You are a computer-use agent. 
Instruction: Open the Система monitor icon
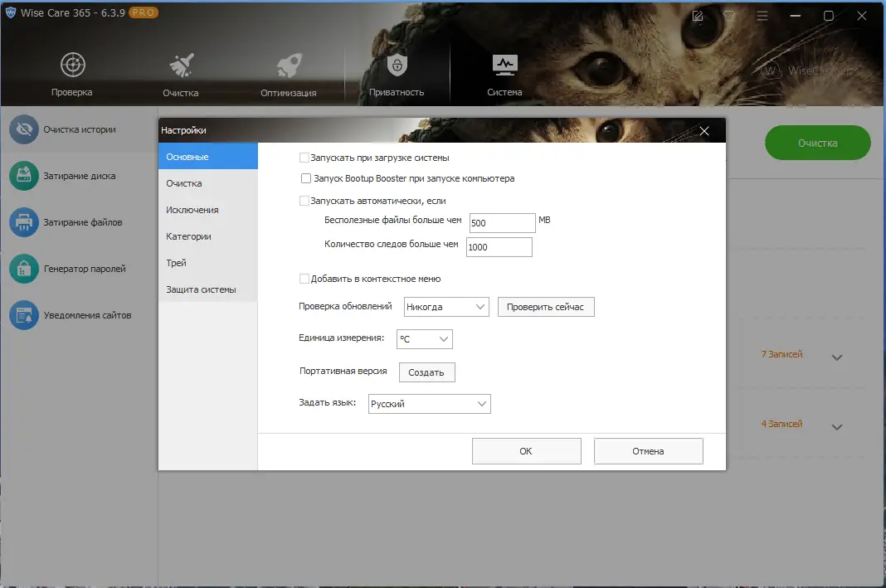click(504, 65)
